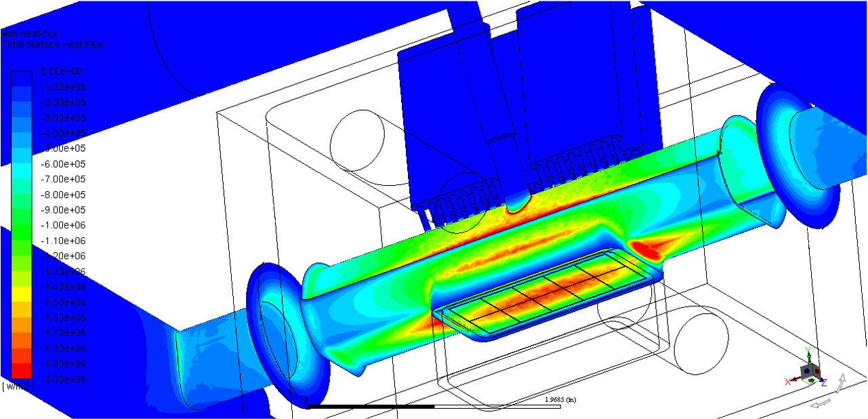This screenshot has width=868, height=419.
Task: Click the 1.9685 (in) scale bar label
Action: [x=560, y=399]
